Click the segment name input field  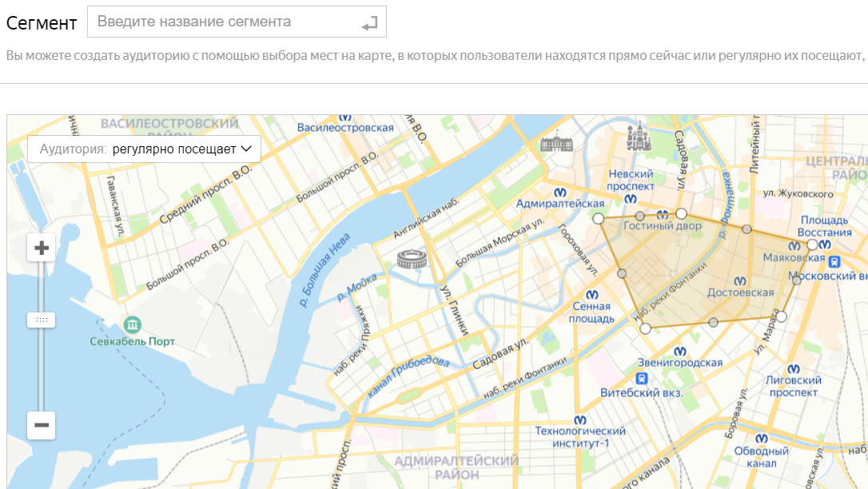237,22
